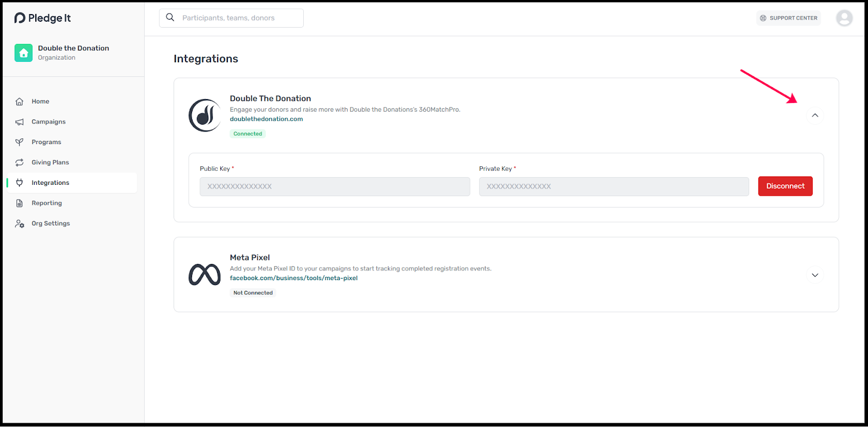868x427 pixels.
Task: Click the Double The Donation card title
Action: [x=270, y=99]
